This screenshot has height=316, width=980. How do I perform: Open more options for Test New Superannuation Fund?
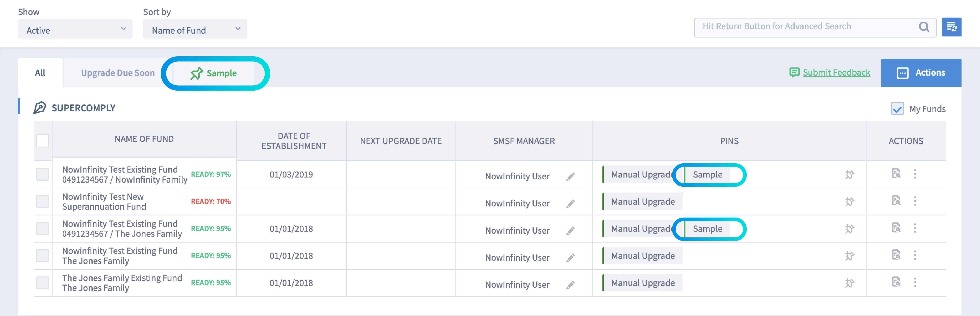tap(915, 201)
